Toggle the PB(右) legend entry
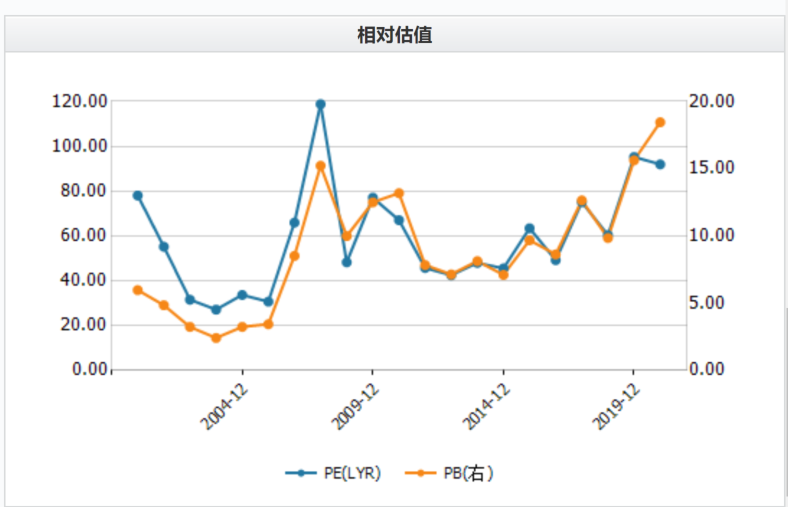Screen dimensions: 788x507 pyautogui.click(x=449, y=473)
